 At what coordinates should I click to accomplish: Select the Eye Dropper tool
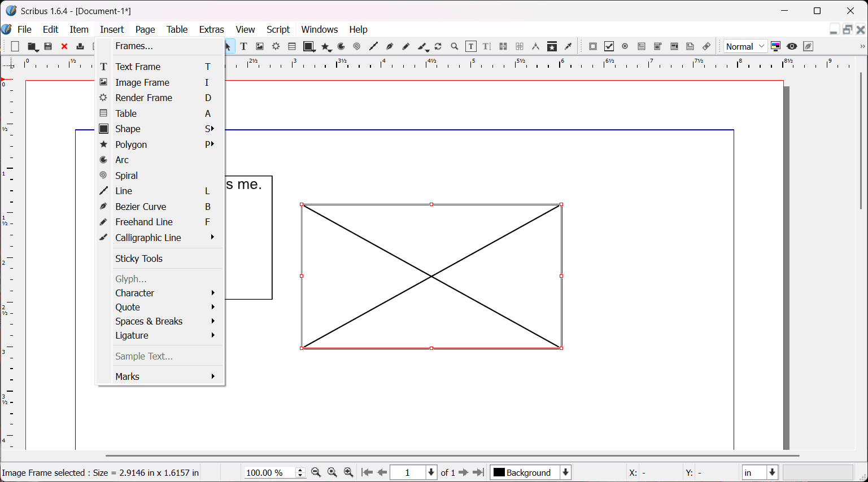(x=569, y=47)
